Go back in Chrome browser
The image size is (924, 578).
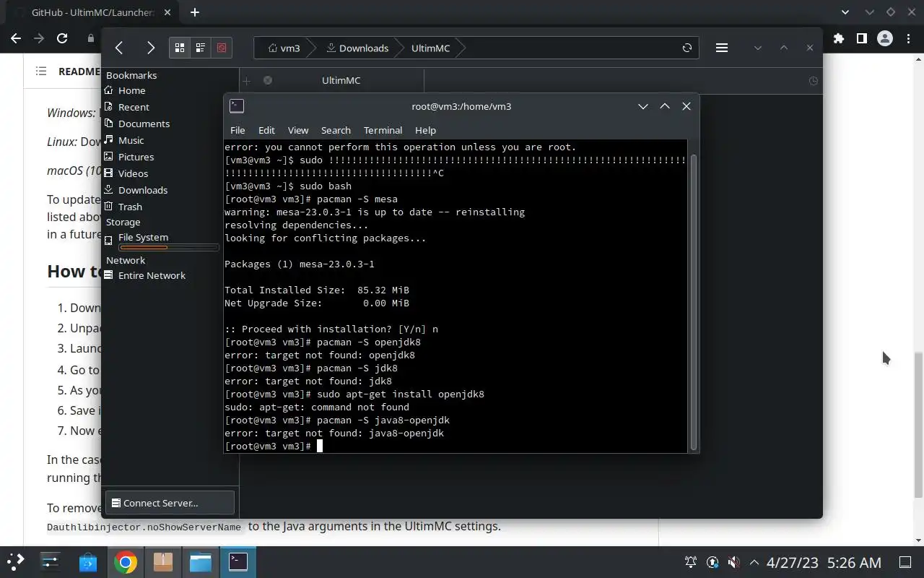point(16,38)
